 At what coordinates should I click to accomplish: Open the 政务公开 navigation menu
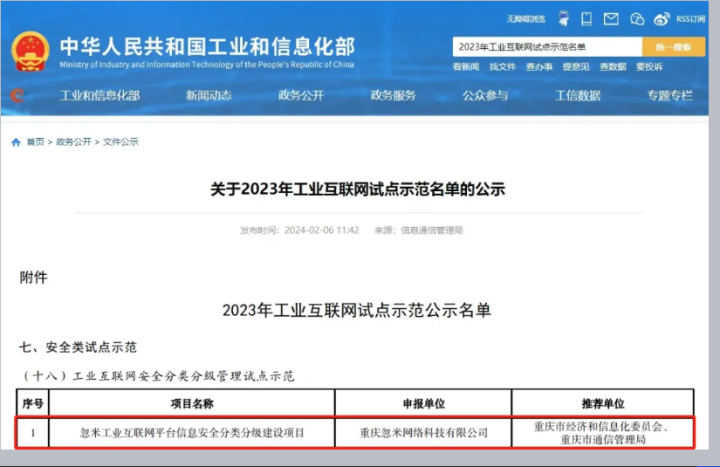301,96
